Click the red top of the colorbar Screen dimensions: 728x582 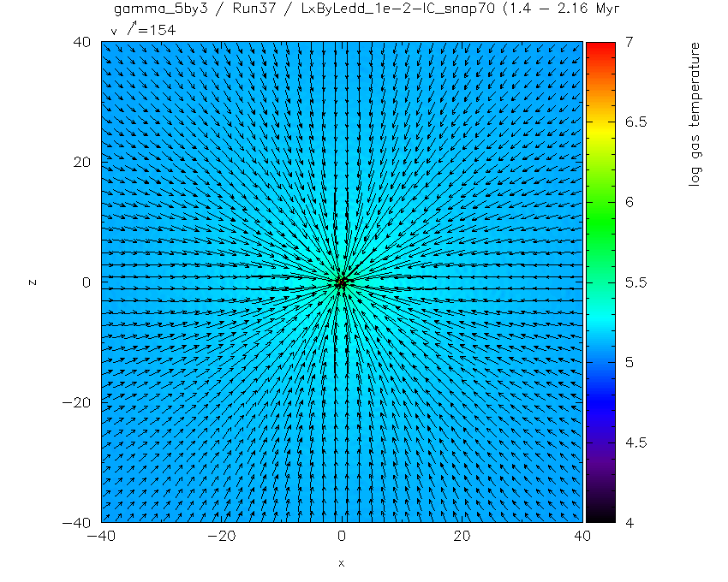coord(600,49)
